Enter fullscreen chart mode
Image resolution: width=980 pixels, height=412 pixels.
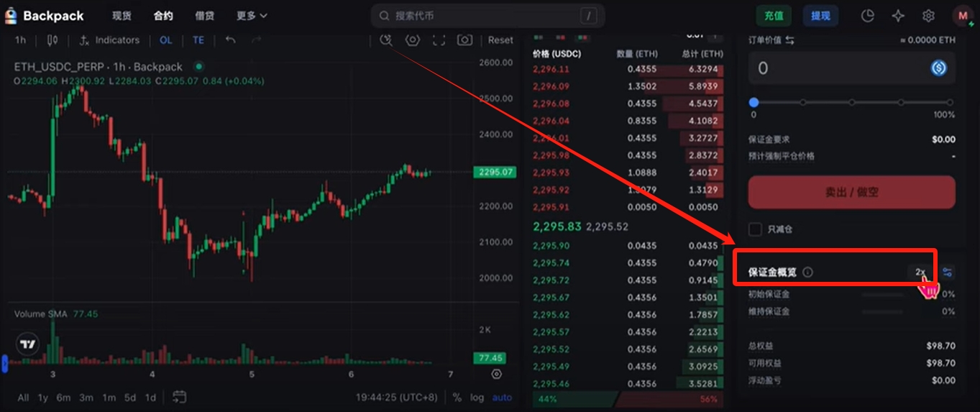(x=439, y=40)
